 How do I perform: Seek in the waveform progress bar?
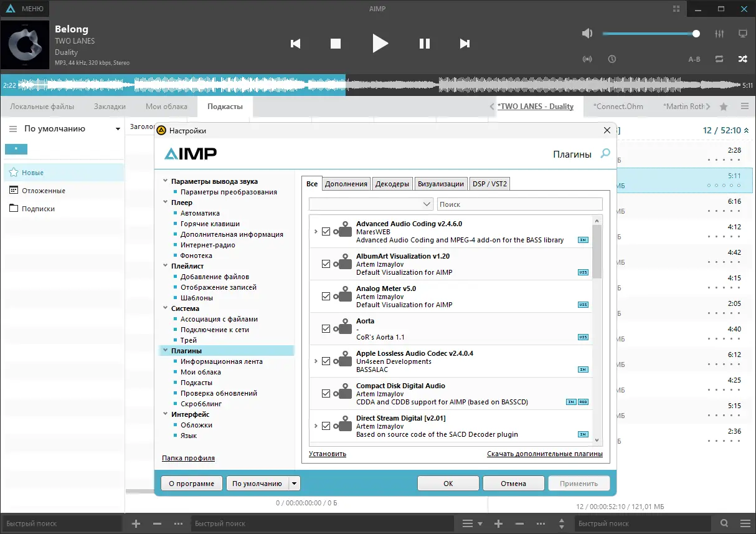point(378,84)
